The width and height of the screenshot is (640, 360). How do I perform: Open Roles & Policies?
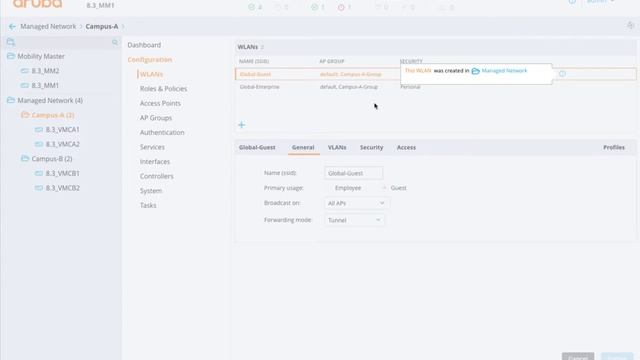click(163, 89)
